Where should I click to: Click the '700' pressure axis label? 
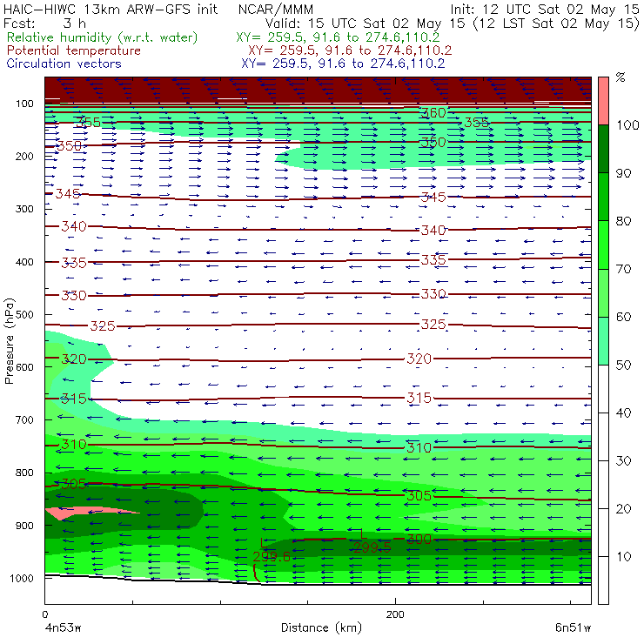(24, 419)
